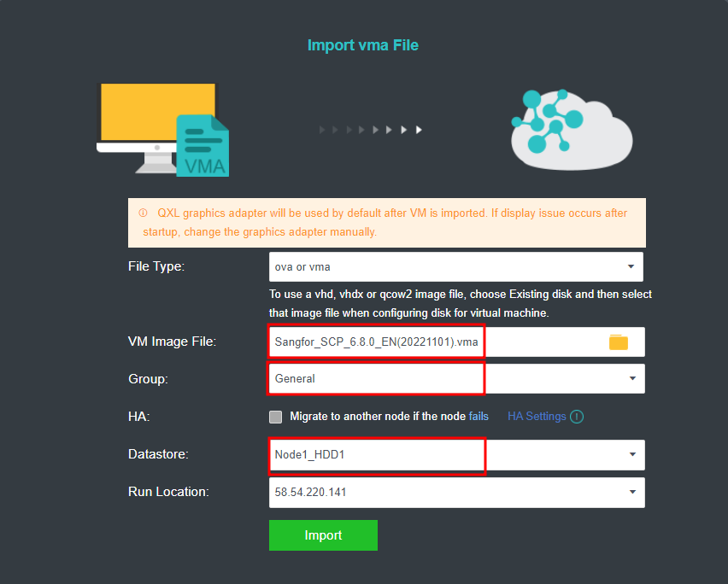Click the VM Image File field
Screen dimensions: 728x584
tap(457, 342)
